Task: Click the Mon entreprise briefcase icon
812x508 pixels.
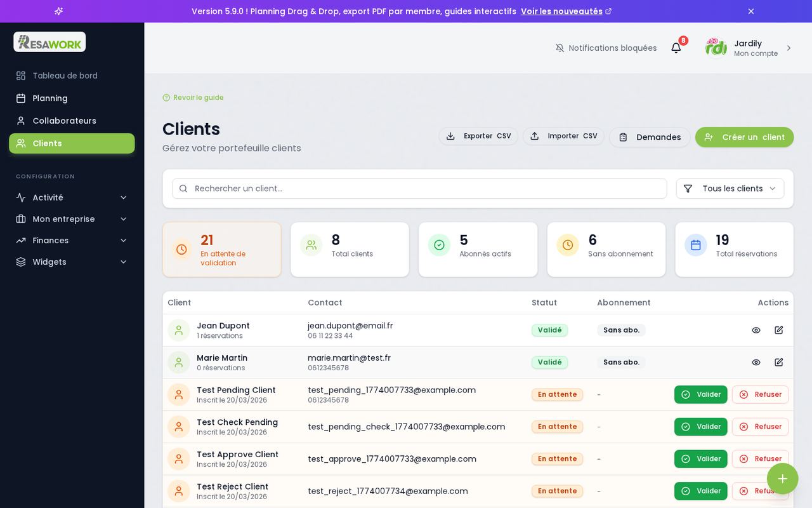Action: (x=21, y=219)
